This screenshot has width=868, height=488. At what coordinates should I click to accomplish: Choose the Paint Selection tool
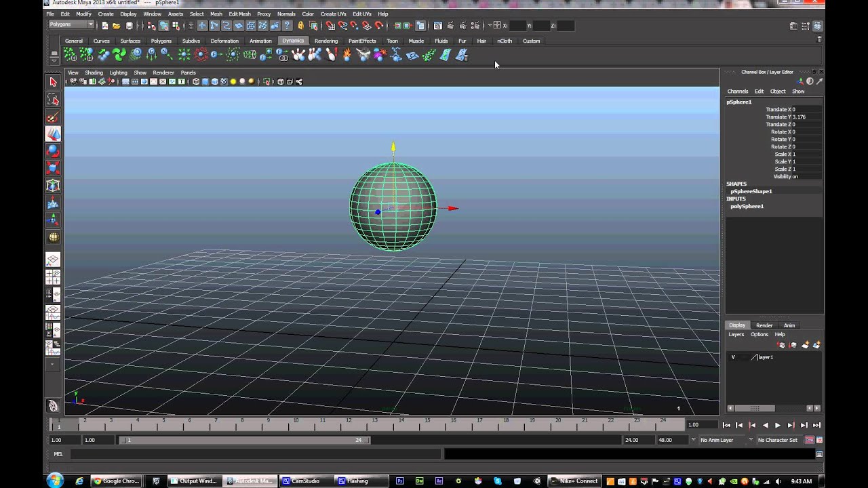click(53, 117)
